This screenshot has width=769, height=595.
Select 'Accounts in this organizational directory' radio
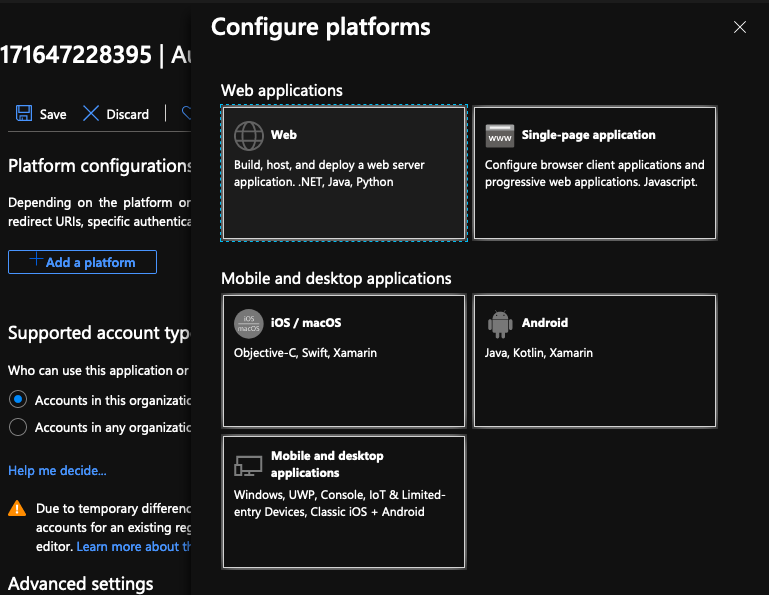pyautogui.click(x=18, y=400)
